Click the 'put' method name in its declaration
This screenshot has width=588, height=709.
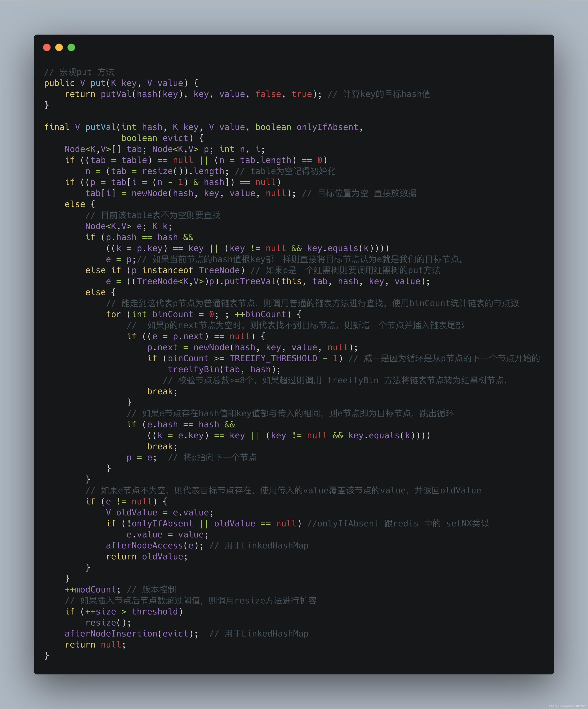point(98,83)
